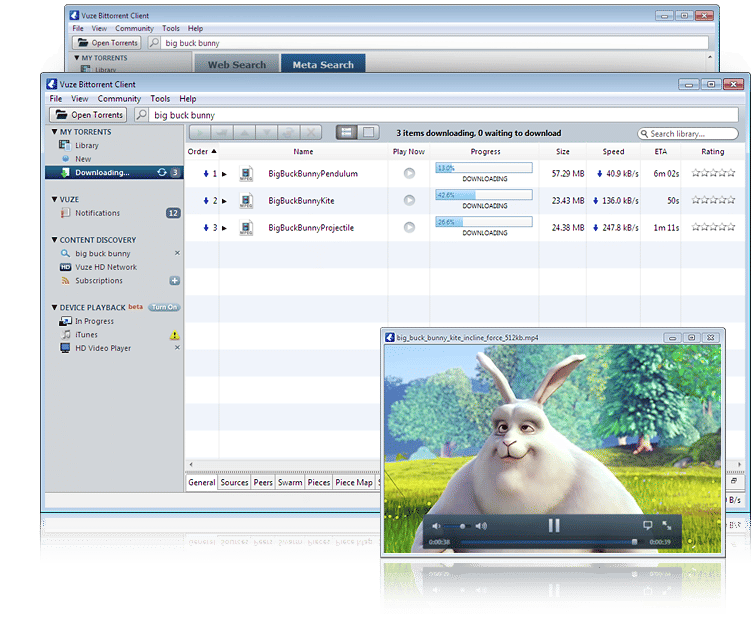751x622 pixels.
Task: Toggle fullscreen in the video player
Action: click(x=667, y=525)
